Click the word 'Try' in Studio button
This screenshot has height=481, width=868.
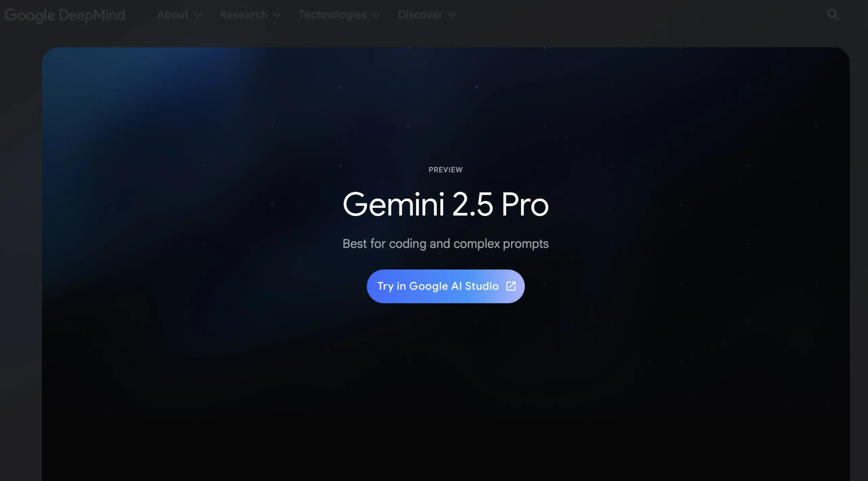coord(386,286)
